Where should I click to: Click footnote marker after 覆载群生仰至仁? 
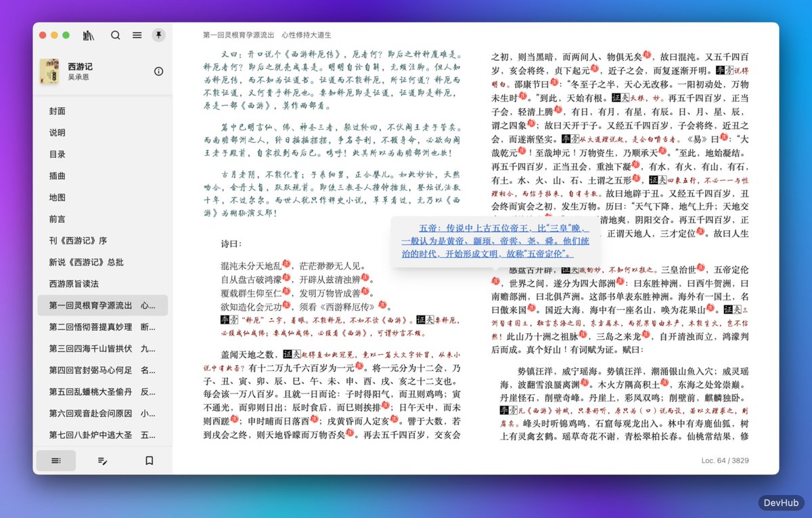[x=286, y=290]
